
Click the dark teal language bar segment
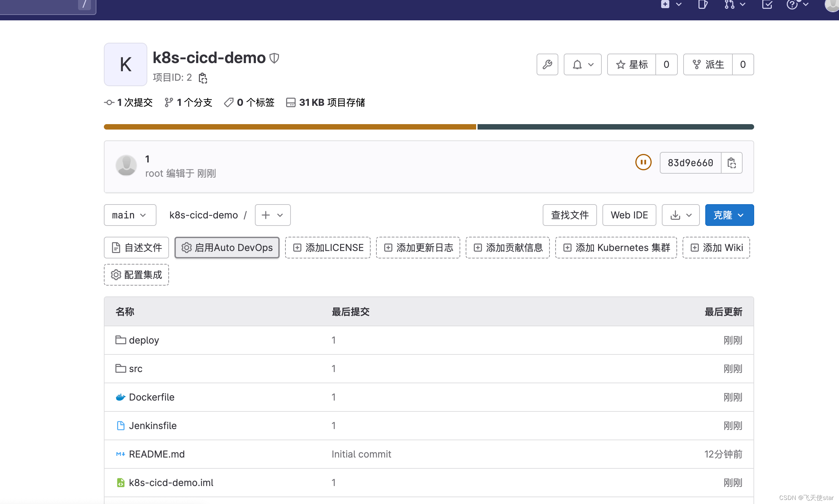(x=615, y=127)
